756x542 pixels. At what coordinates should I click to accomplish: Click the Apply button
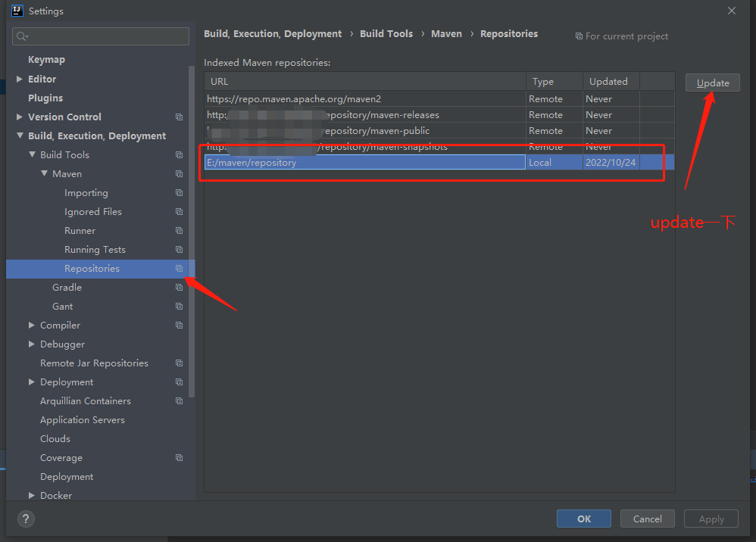tap(711, 519)
